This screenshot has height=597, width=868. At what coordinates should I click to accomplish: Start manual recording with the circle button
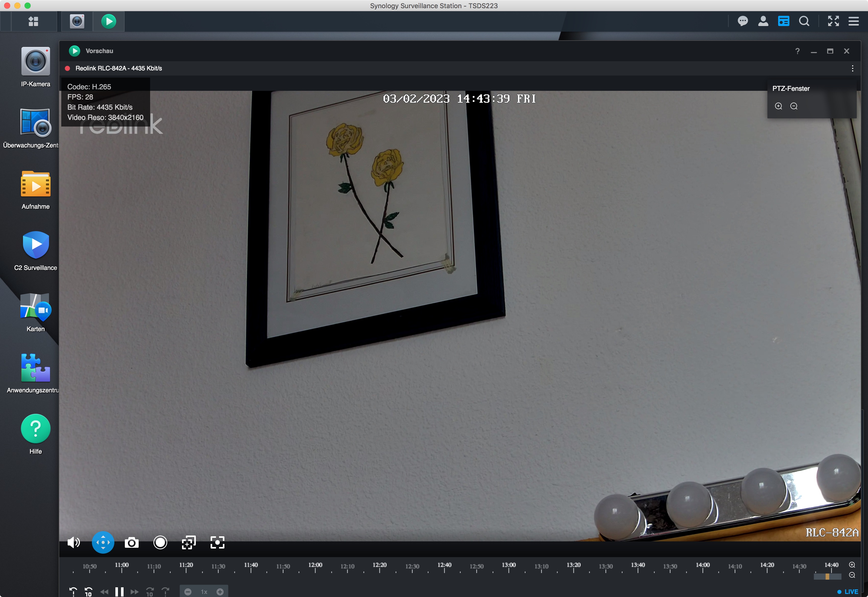(160, 542)
